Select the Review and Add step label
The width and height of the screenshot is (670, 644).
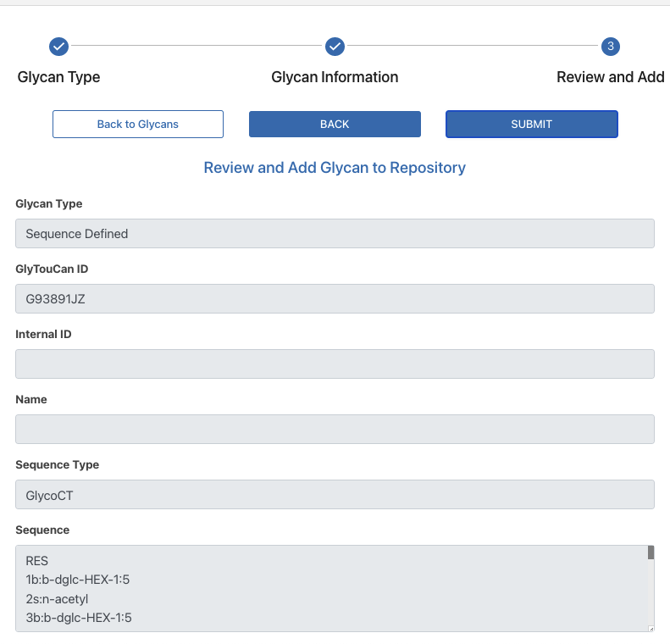click(610, 77)
